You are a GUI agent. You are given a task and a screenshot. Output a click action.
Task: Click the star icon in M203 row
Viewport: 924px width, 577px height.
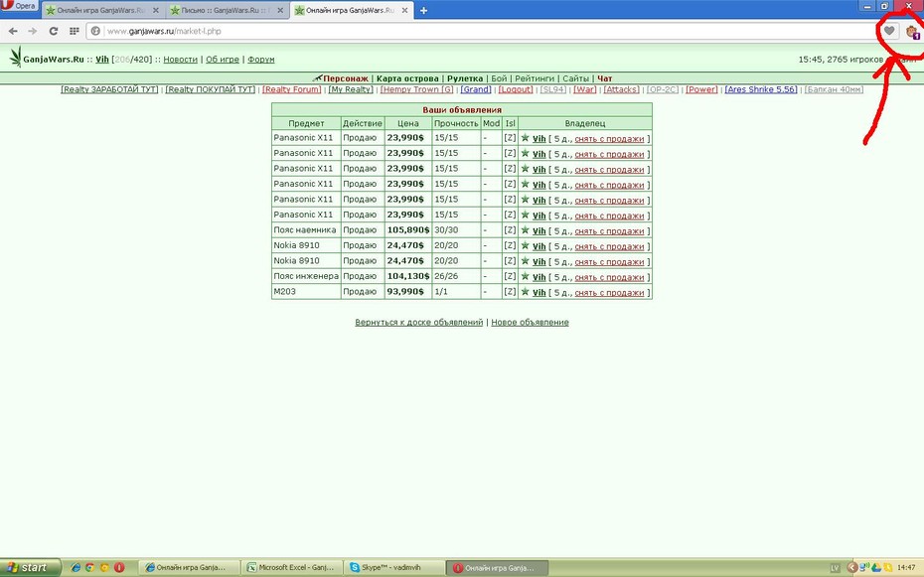tap(525, 291)
